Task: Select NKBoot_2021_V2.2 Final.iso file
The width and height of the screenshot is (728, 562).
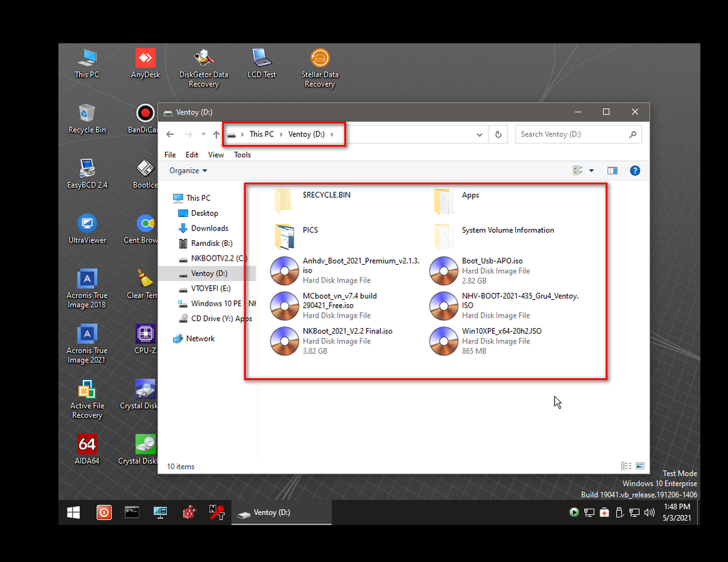Action: click(x=331, y=341)
